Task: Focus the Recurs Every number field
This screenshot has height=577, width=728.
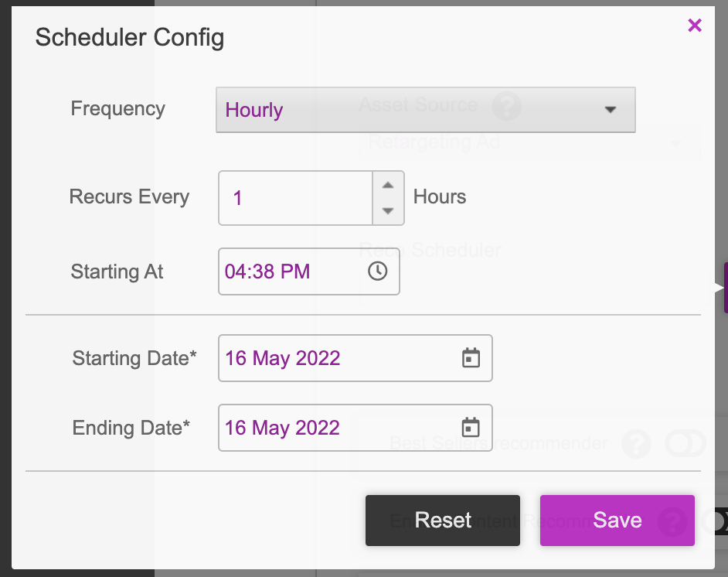Action: (x=296, y=198)
